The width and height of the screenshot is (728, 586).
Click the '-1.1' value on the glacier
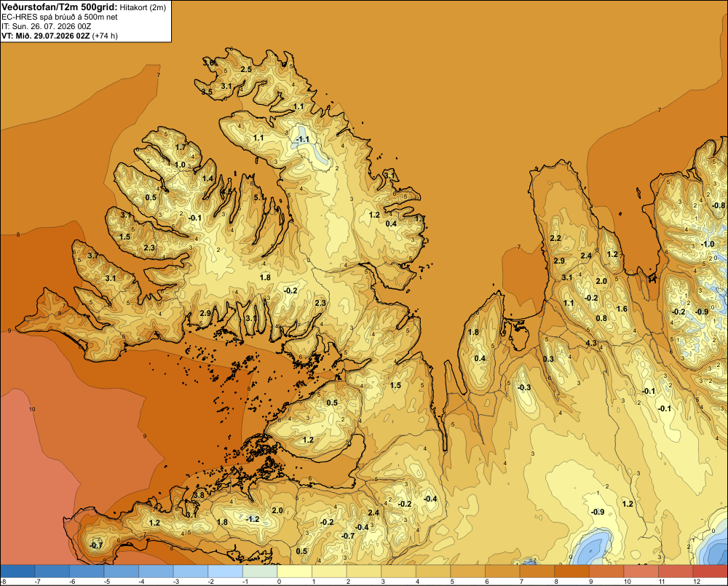tap(303, 139)
